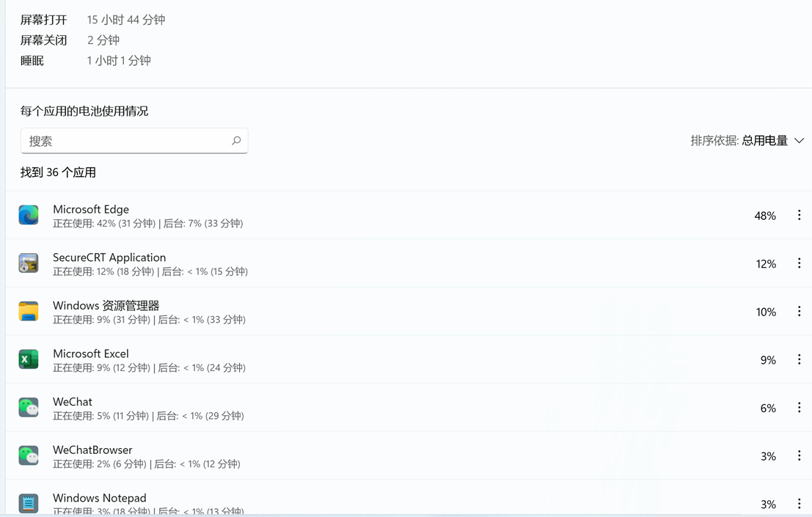812x517 pixels.
Task: Click the 屏幕关闭 label
Action: point(43,40)
